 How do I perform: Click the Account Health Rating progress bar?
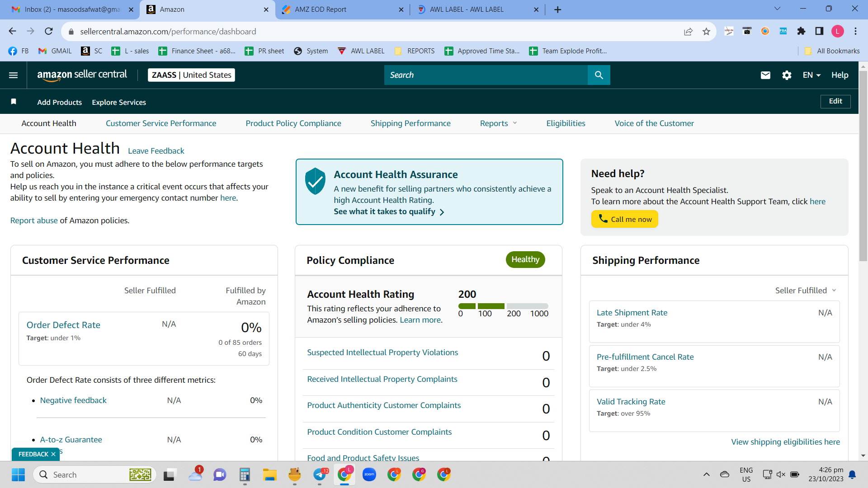coord(503,306)
